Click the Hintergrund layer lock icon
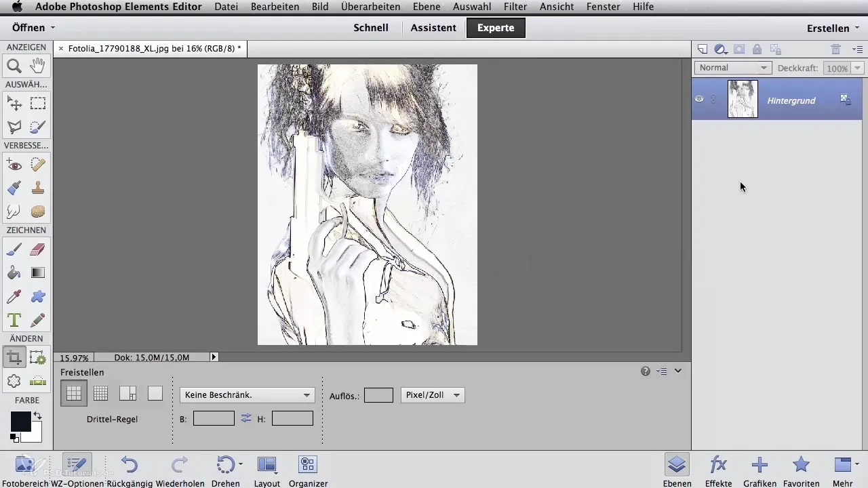 click(x=846, y=99)
